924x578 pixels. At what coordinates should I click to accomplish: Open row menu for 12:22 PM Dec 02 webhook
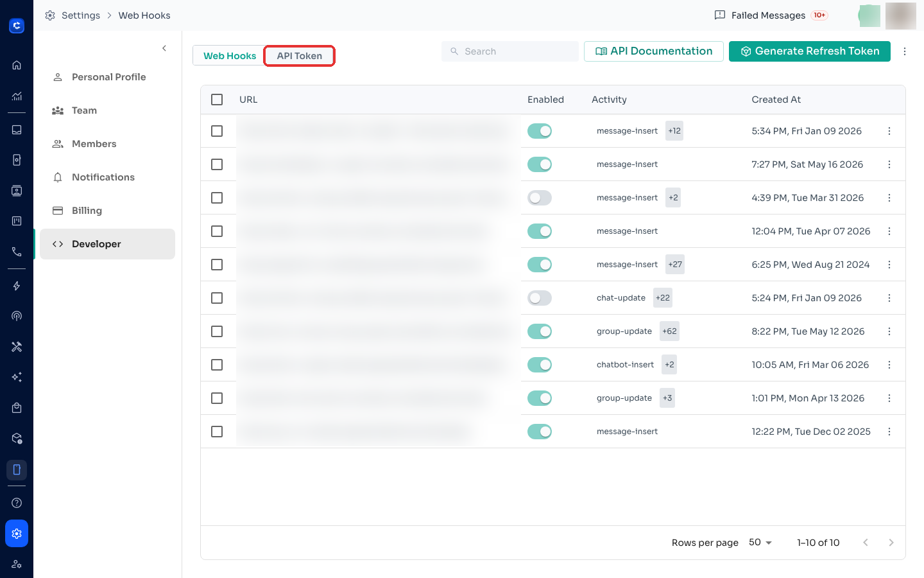point(889,432)
